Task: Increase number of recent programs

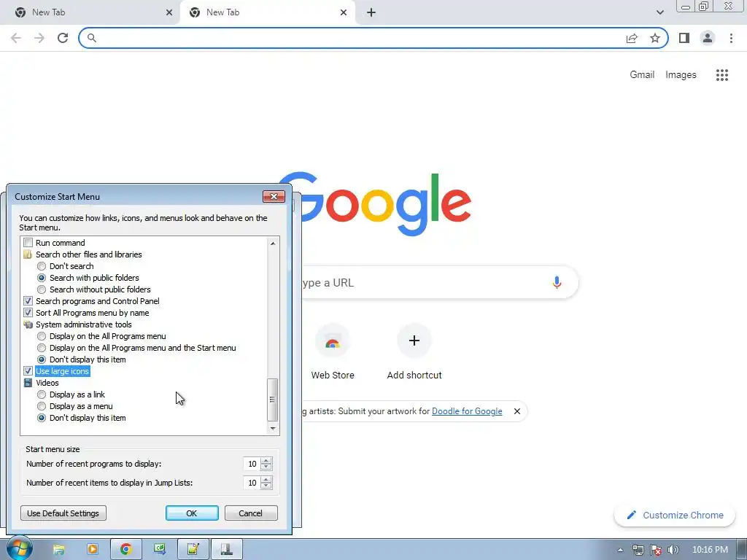Action: [x=266, y=461]
